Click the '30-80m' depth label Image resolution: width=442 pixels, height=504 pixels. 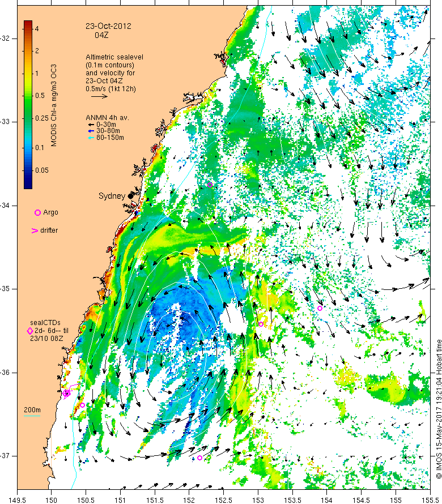(108, 131)
